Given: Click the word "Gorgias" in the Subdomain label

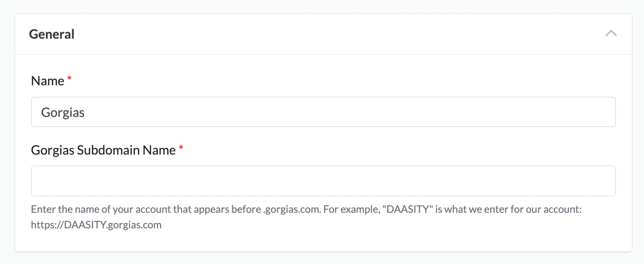Looking at the screenshot, I should [53, 150].
